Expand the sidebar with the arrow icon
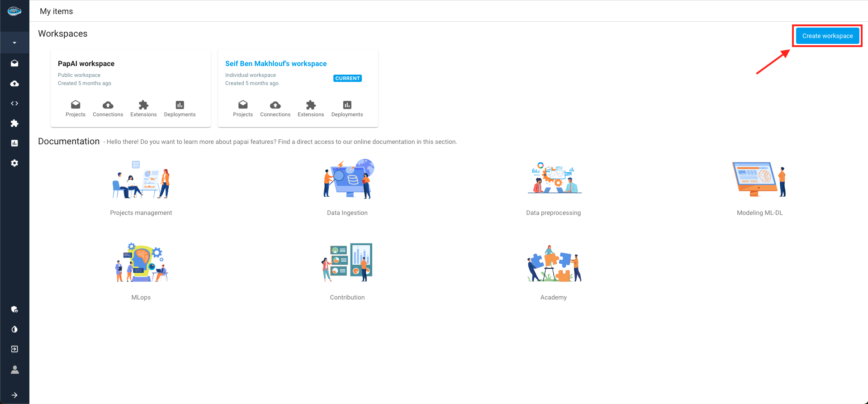Screen dimensions: 868x404 (14, 395)
